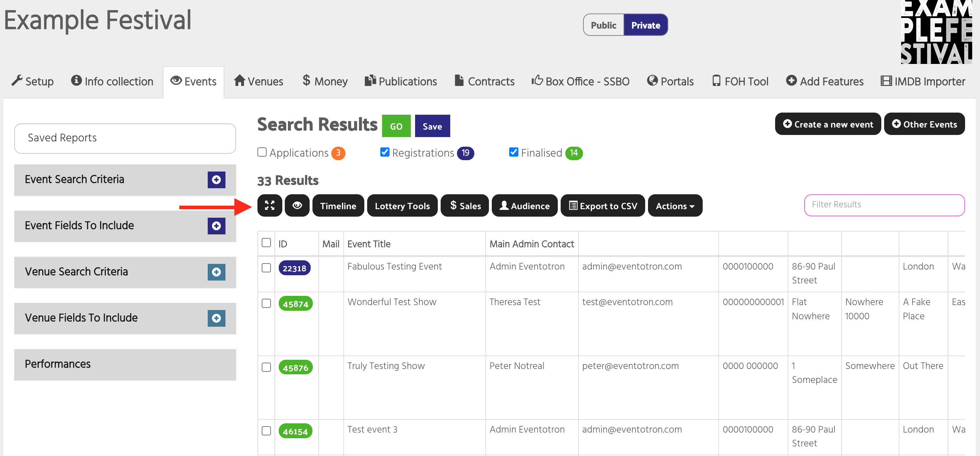Expand Venue Fields To Include plus icon

tap(216, 318)
